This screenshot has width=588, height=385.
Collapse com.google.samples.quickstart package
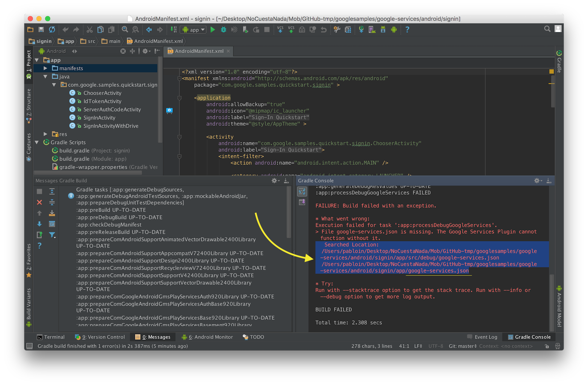tap(54, 85)
